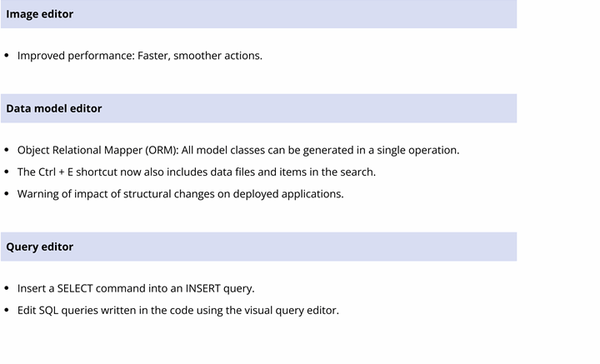The height and width of the screenshot is (364, 600).
Task: Click the Improved performance bullet text
Action: point(140,56)
